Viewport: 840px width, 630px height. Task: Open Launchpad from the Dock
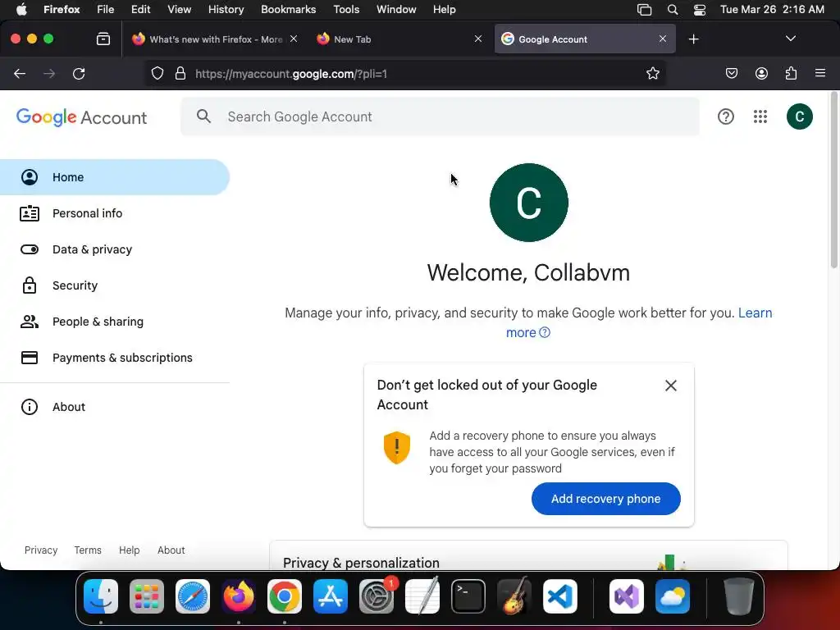tap(147, 596)
